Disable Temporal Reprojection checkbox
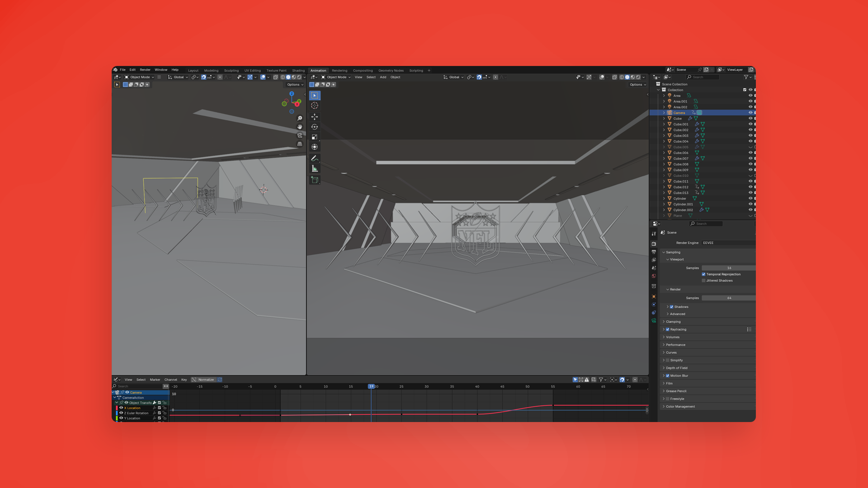 tap(703, 274)
